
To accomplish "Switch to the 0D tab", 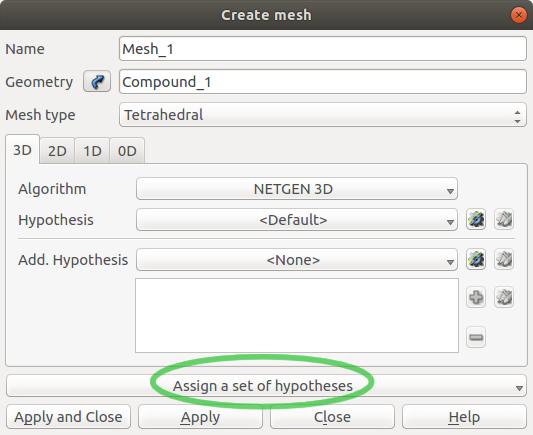I will (x=127, y=151).
